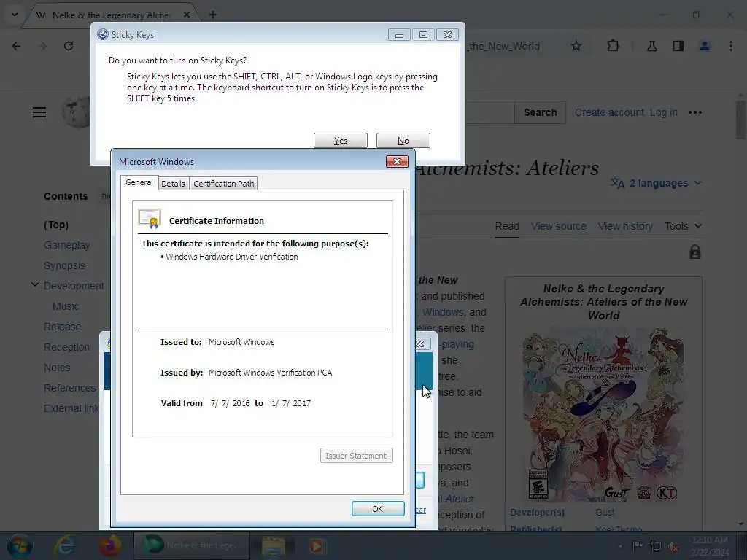
Task: Expand the 2 languages dropdown
Action: (657, 183)
